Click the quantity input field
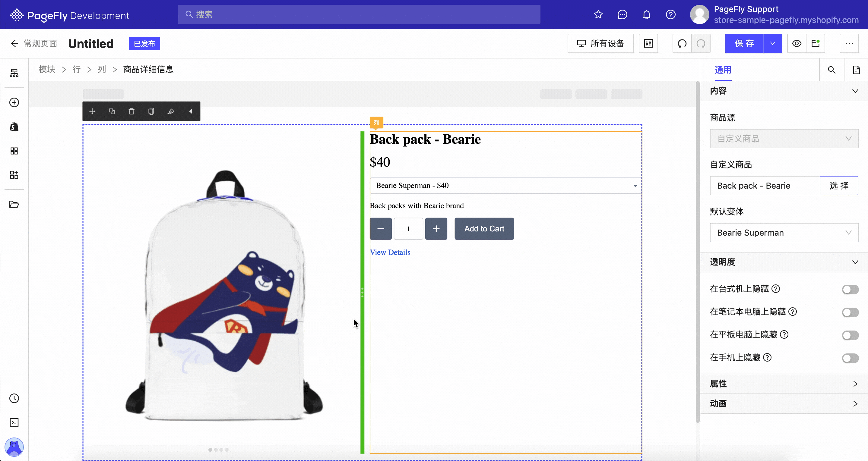Viewport: 868px width, 461px height. pyautogui.click(x=408, y=229)
